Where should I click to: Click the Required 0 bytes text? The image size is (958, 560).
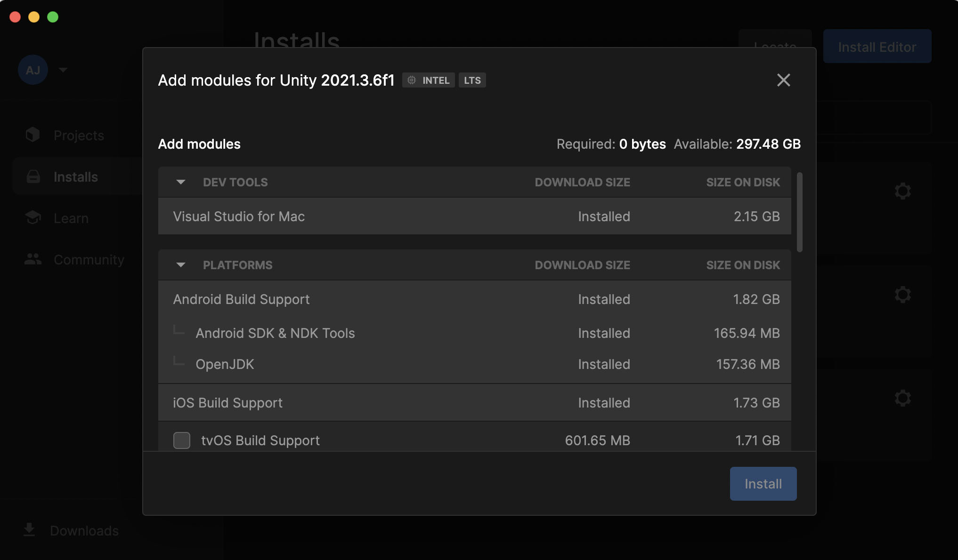611,144
